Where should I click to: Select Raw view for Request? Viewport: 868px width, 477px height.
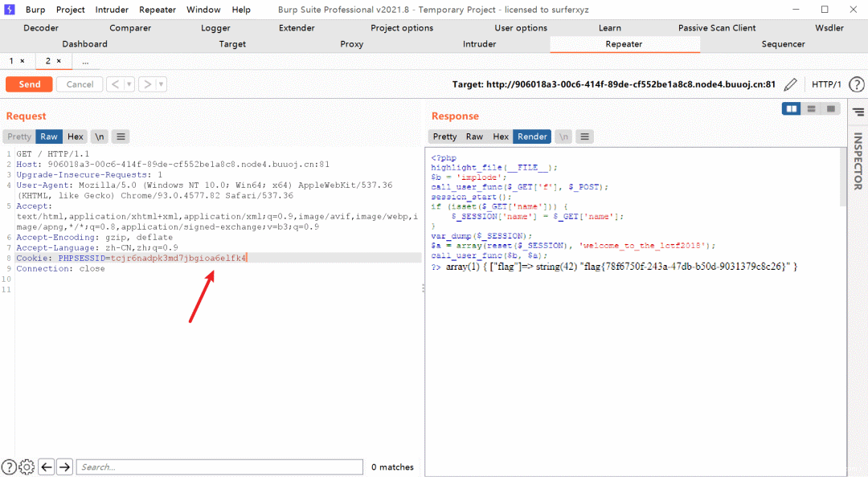pos(49,137)
